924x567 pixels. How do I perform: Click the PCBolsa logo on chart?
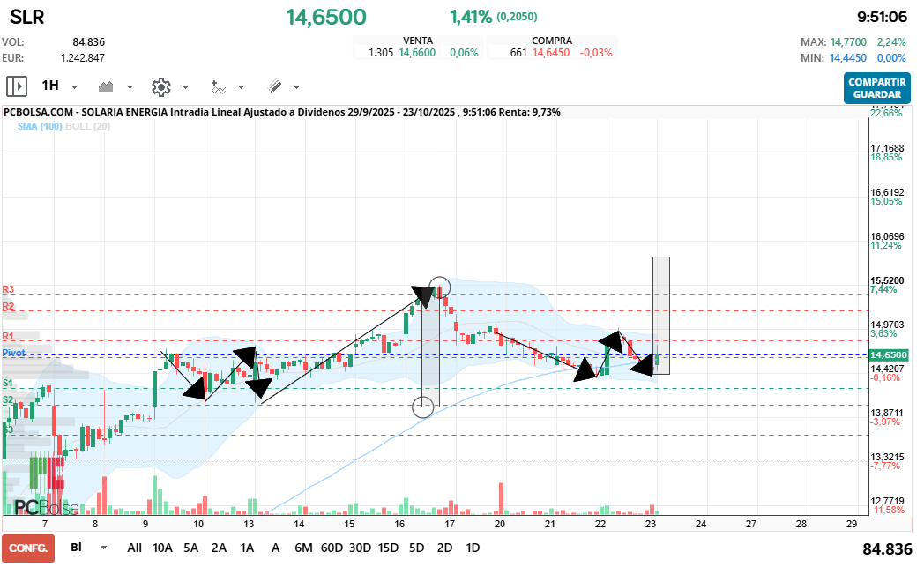pyautogui.click(x=46, y=507)
